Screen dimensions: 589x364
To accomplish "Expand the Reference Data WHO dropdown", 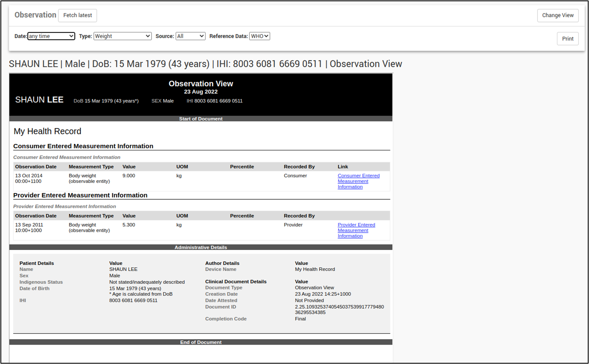I will tap(260, 36).
